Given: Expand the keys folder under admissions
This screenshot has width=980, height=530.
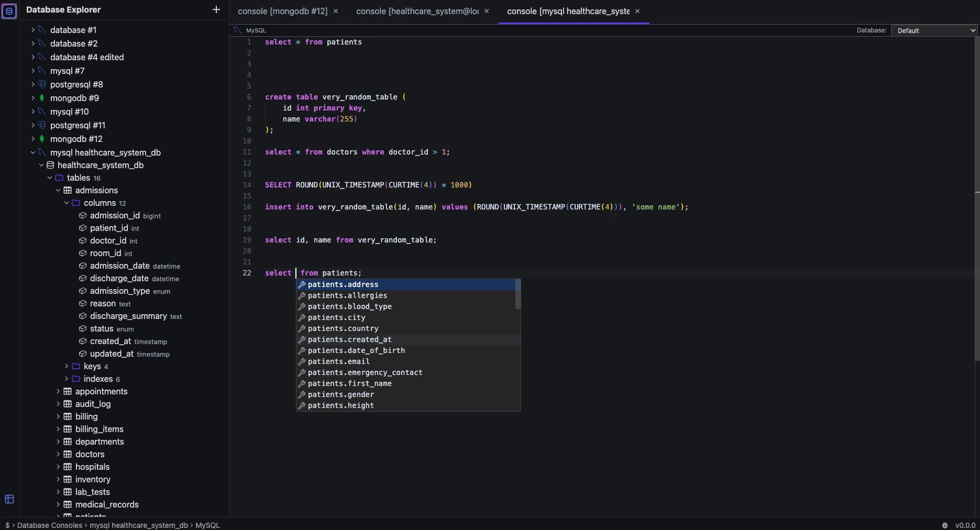Looking at the screenshot, I should 66,366.
